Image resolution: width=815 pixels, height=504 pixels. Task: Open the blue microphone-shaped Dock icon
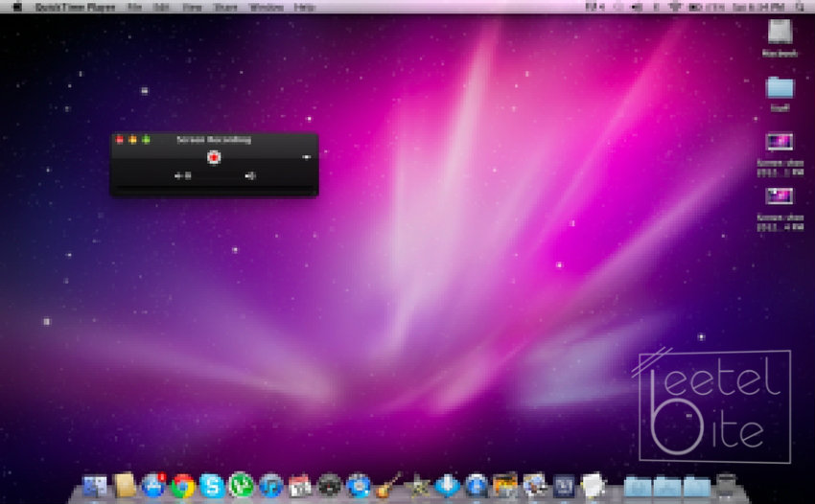(447, 487)
